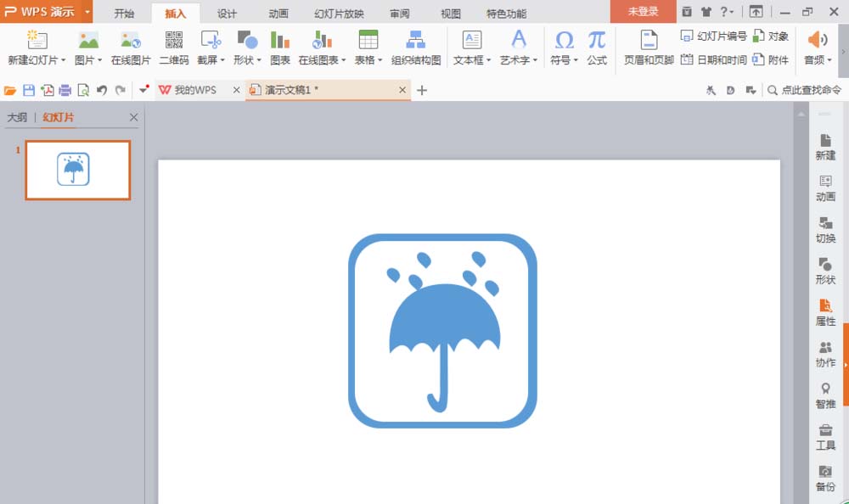
Task: Switch to the 设计 ribbon tab
Action: (x=227, y=14)
